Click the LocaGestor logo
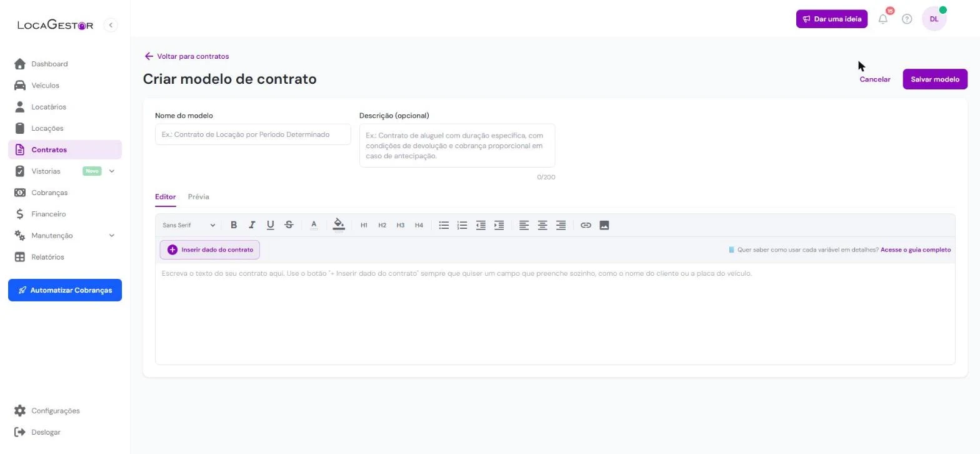980x454 pixels. [56, 25]
